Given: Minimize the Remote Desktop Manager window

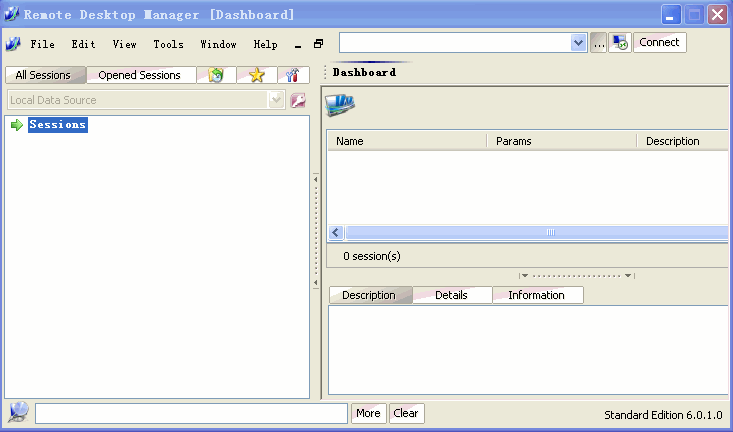Looking at the screenshot, I should pos(670,14).
